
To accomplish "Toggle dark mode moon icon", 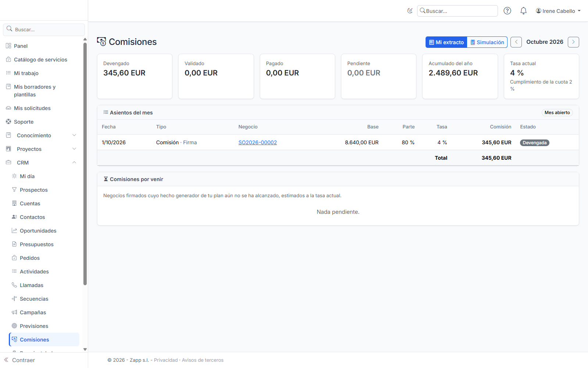I will 410,11.
